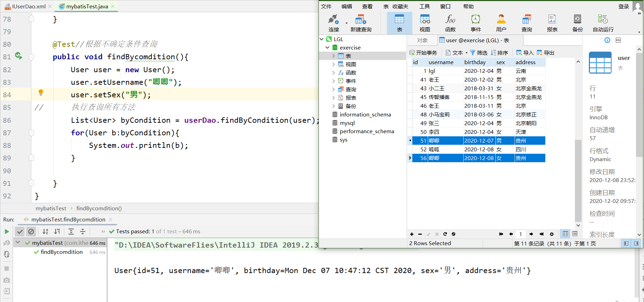Expand the 函数 node in the tree
The width and height of the screenshot is (644, 302).
pyautogui.click(x=334, y=73)
